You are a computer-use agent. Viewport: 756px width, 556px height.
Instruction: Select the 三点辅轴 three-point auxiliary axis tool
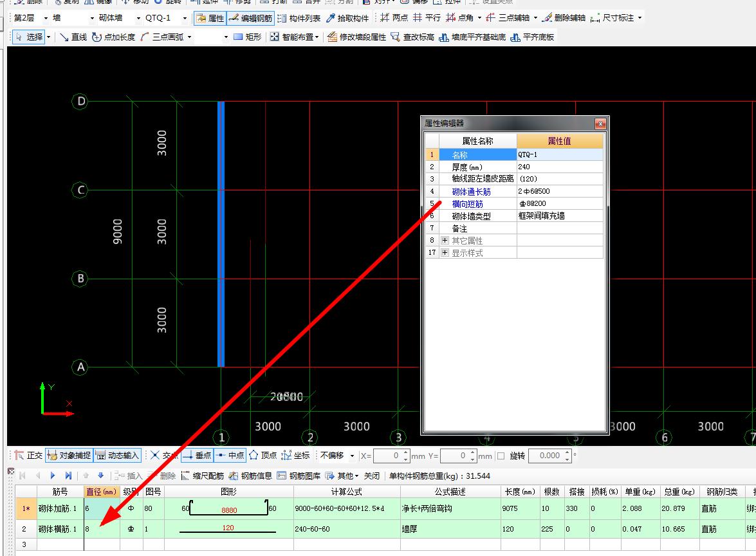click(508, 18)
